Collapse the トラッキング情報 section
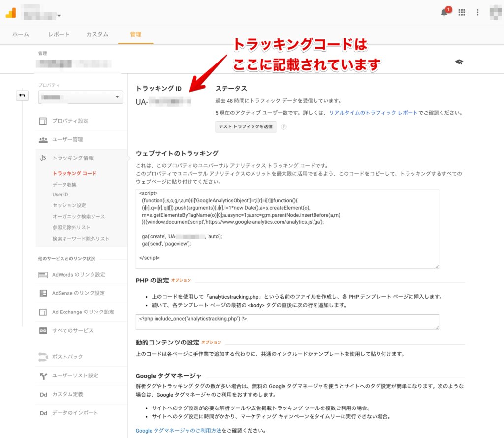Viewport: 504px width, 438px height. 73,158
